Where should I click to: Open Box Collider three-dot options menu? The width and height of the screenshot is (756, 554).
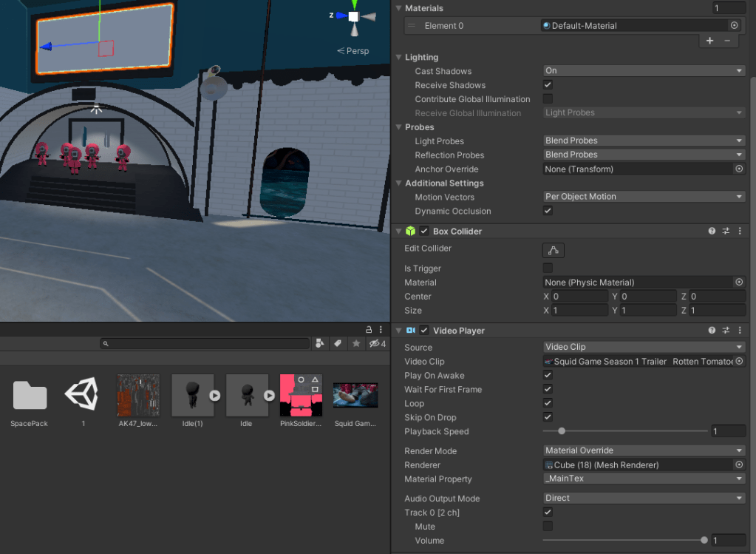point(740,232)
